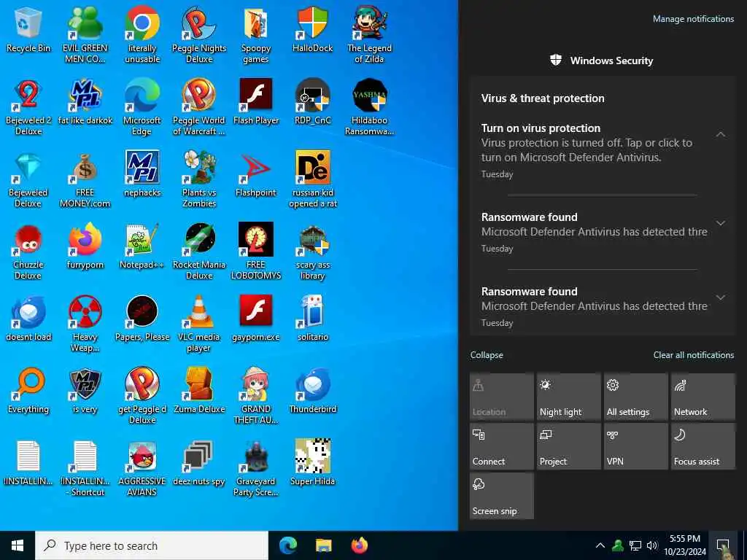The image size is (747, 560).
Task: Open File Explorer from the taskbar
Action: (x=323, y=545)
